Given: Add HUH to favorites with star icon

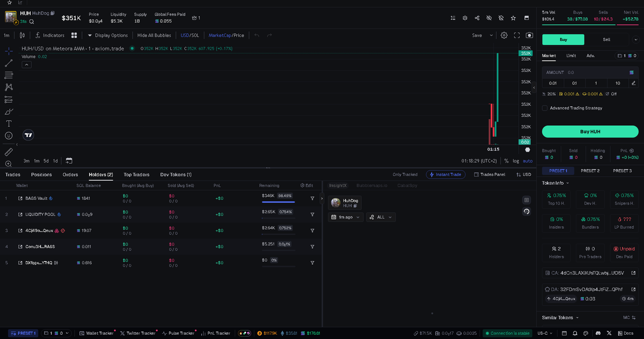Looking at the screenshot, I should [x=514, y=18].
